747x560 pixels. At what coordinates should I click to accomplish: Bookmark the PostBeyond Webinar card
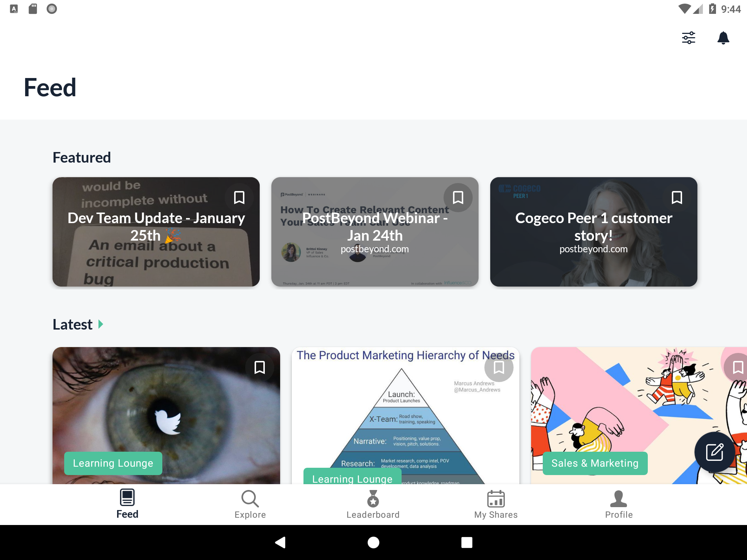coord(458,198)
